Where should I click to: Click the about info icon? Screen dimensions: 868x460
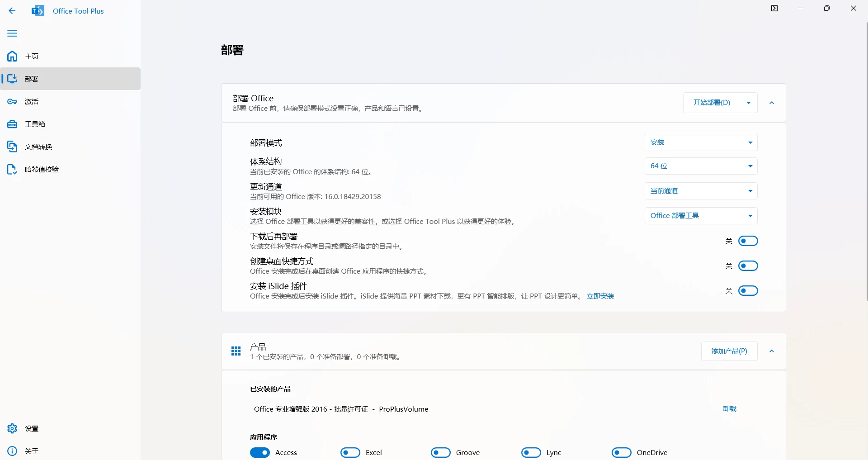[12, 451]
